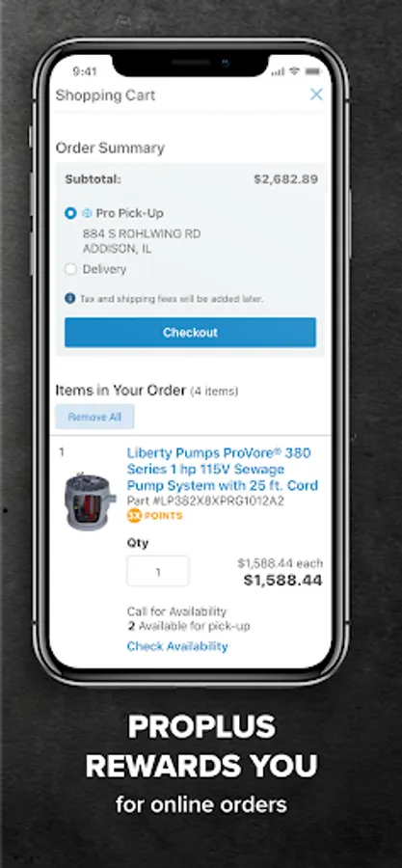This screenshot has width=402, height=868.
Task: Click the Wi-Fi icon in status bar
Action: (x=295, y=71)
